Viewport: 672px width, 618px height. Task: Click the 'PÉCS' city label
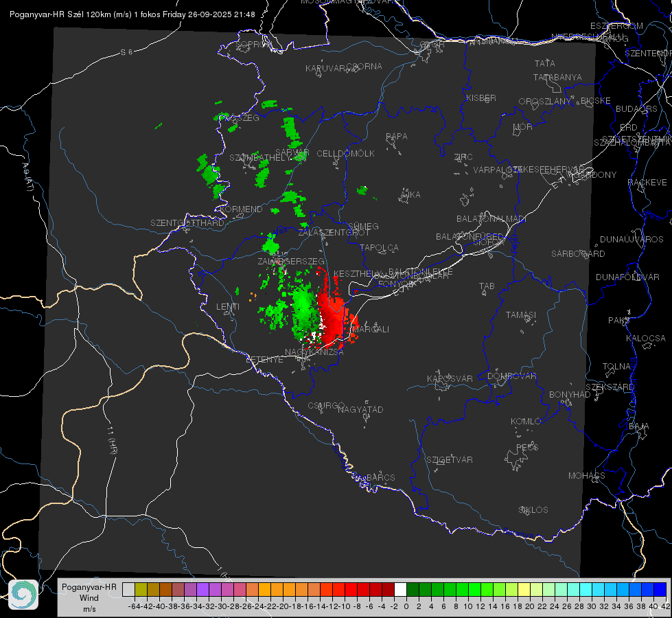[x=526, y=447]
